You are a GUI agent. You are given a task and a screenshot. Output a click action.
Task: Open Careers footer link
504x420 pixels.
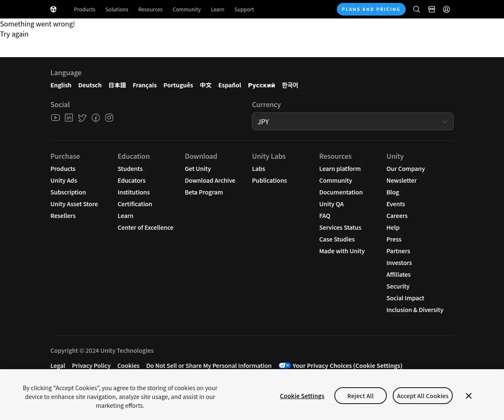click(397, 215)
